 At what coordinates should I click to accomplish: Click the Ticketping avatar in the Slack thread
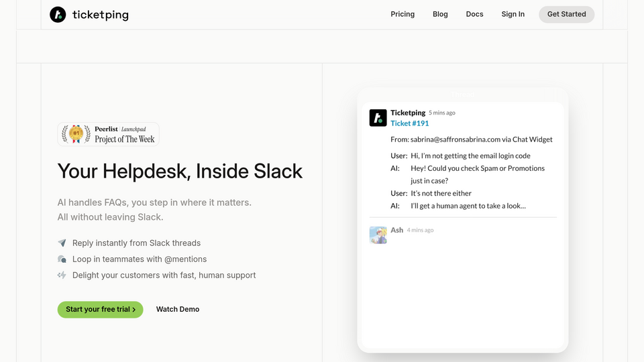[378, 118]
